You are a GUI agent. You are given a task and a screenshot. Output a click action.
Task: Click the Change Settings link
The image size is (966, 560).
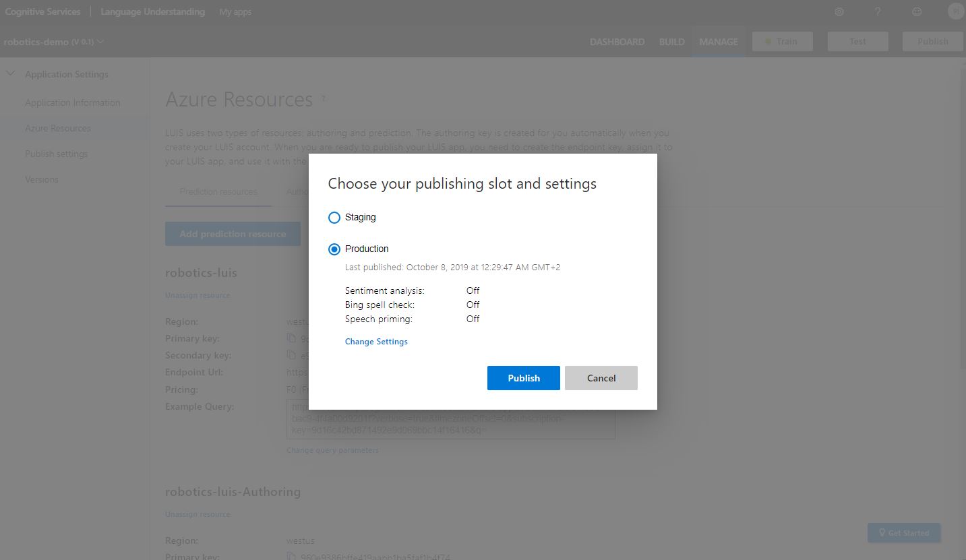coord(376,342)
